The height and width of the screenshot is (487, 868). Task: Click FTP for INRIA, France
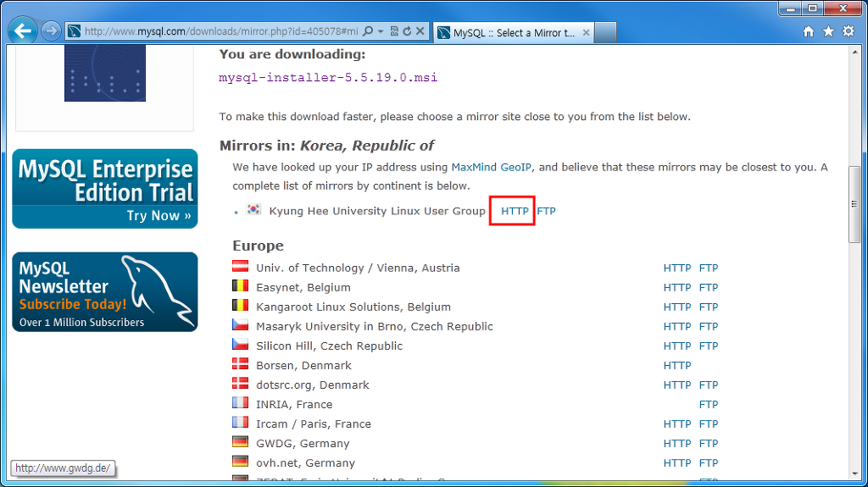coord(709,405)
